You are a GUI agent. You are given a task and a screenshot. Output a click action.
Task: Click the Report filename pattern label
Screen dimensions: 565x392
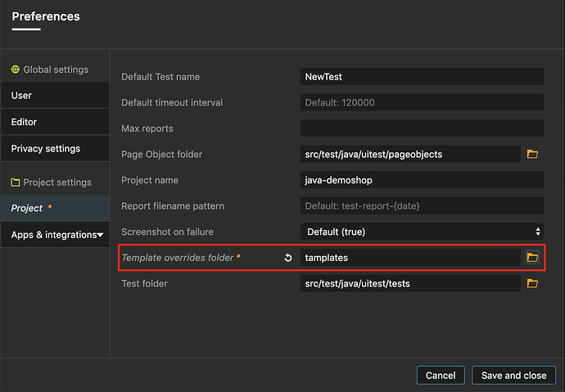click(x=173, y=206)
